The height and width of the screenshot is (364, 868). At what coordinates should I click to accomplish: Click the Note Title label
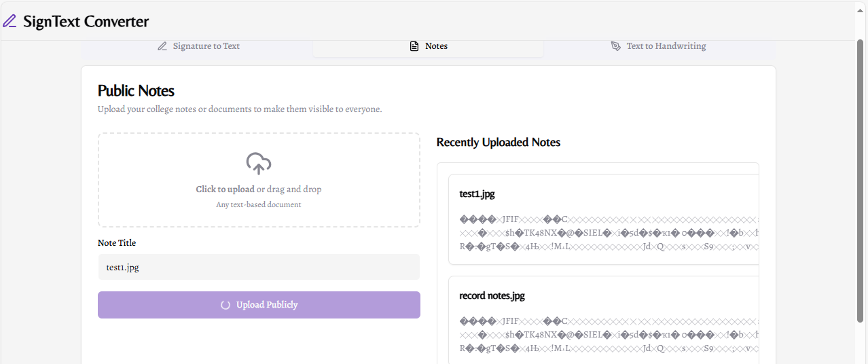click(117, 243)
